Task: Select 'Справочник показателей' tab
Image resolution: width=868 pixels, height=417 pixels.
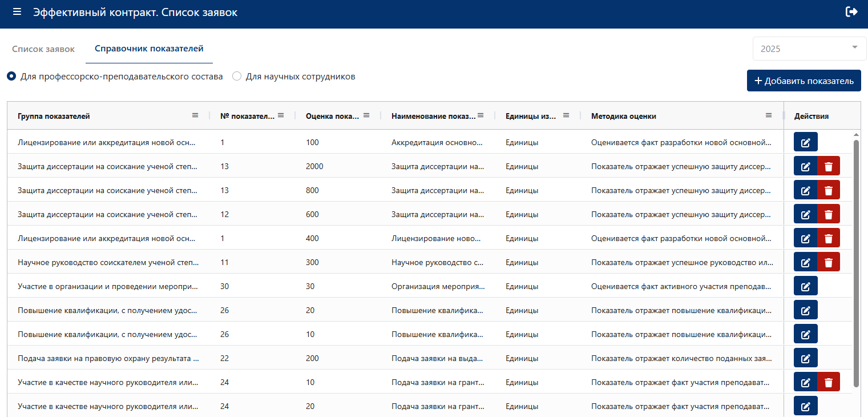Action: (149, 49)
